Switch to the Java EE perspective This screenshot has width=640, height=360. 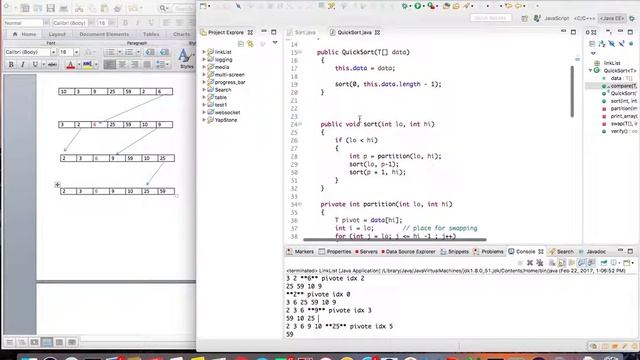(x=611, y=18)
